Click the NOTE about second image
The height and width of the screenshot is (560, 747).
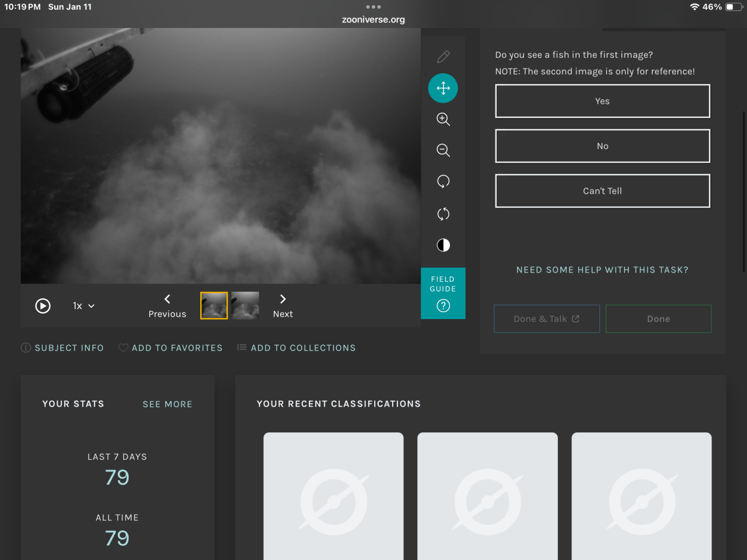(595, 71)
